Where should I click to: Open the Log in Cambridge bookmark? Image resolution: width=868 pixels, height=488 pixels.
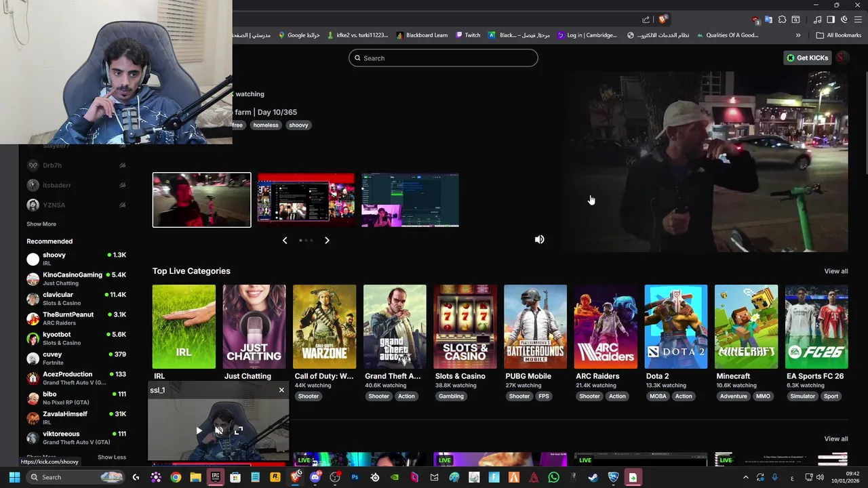[x=587, y=35]
